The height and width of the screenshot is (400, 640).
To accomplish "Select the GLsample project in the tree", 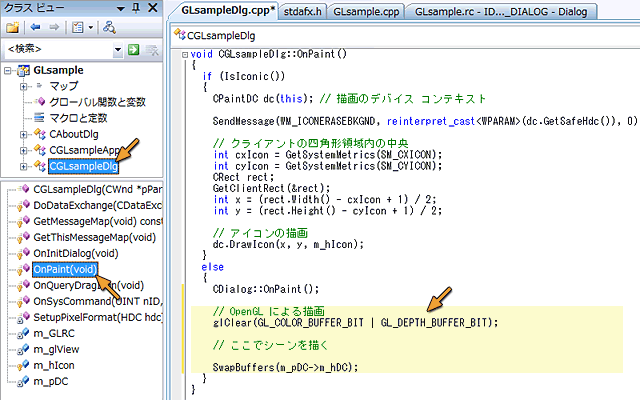I will (58, 70).
